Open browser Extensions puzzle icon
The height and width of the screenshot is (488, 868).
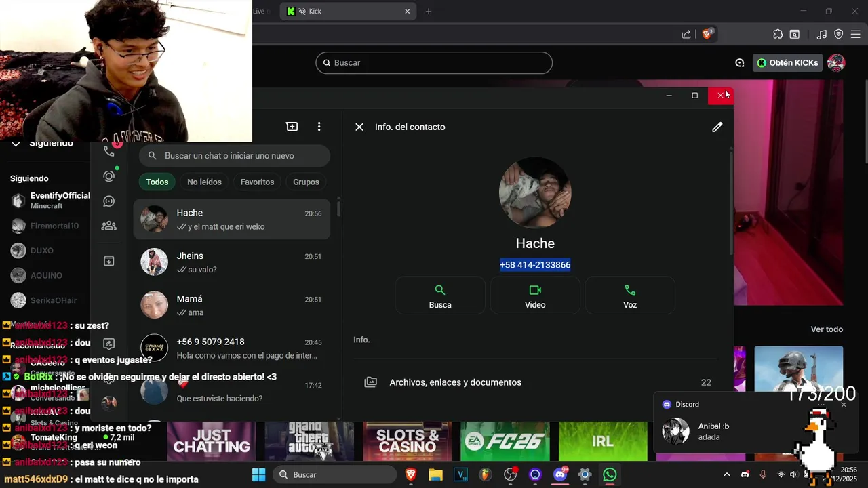[x=778, y=34]
